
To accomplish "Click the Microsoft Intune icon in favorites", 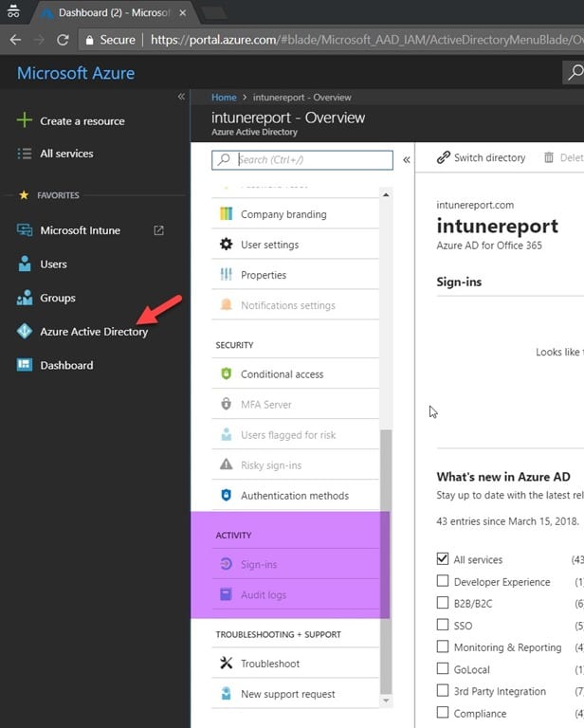I will point(25,230).
